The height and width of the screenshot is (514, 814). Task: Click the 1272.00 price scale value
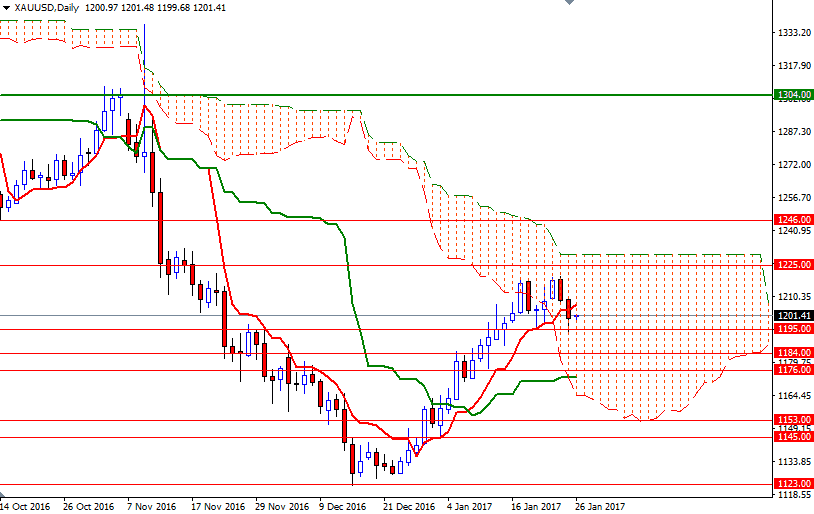(x=794, y=165)
